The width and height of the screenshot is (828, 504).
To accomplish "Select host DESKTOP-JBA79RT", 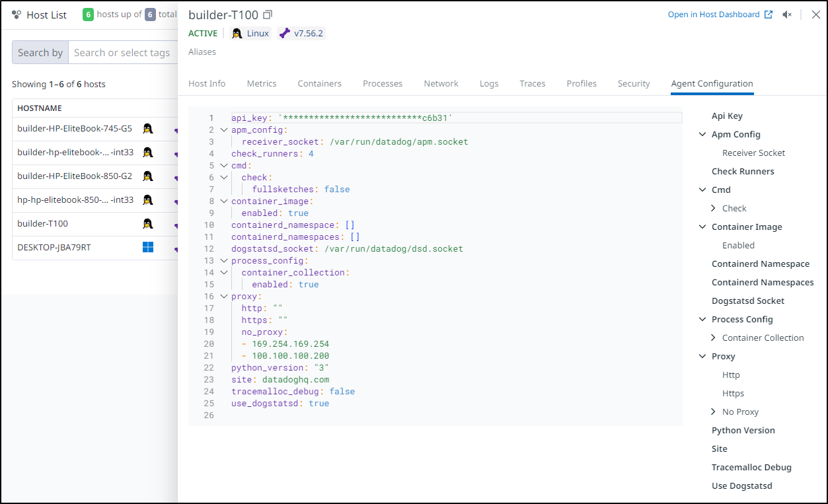I will point(54,248).
